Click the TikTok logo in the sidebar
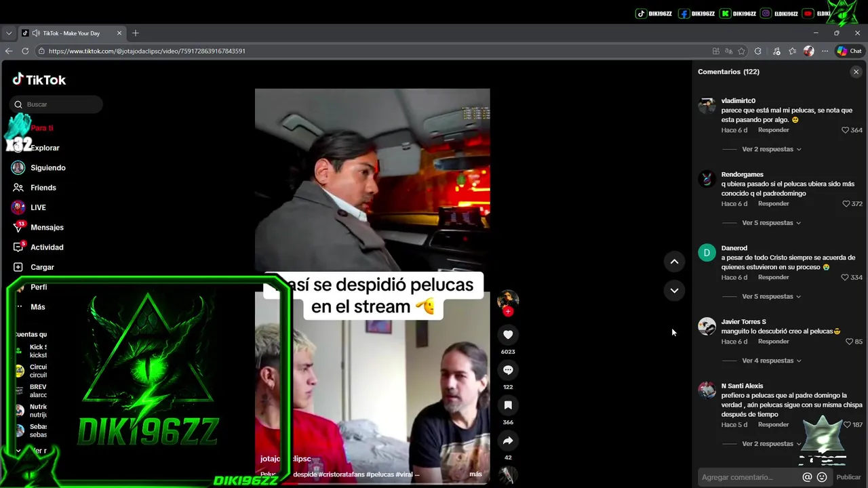Screen dimensions: 868x488 click(39, 79)
